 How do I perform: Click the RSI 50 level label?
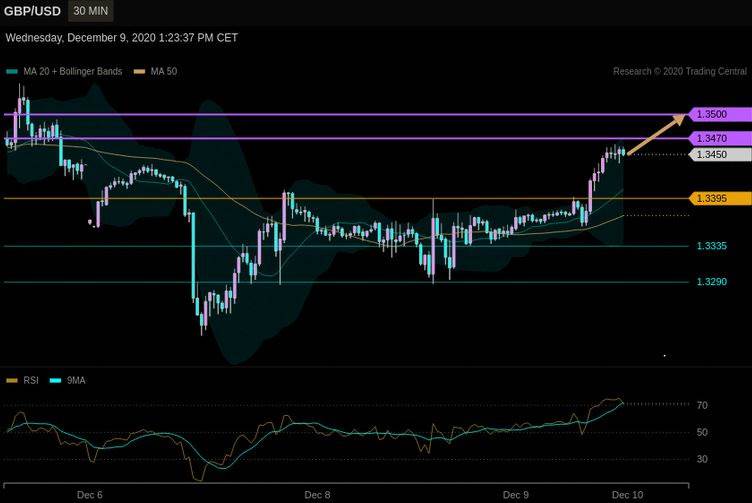click(702, 432)
